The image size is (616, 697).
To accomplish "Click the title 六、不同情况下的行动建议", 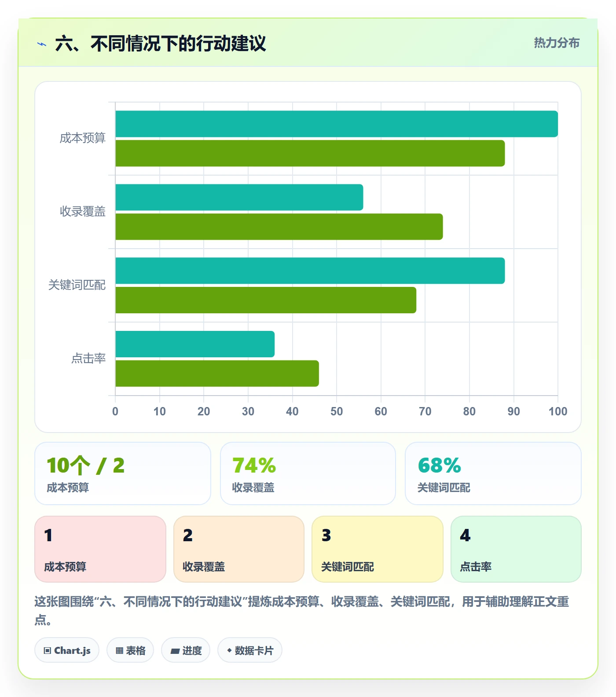I will coord(161,44).
